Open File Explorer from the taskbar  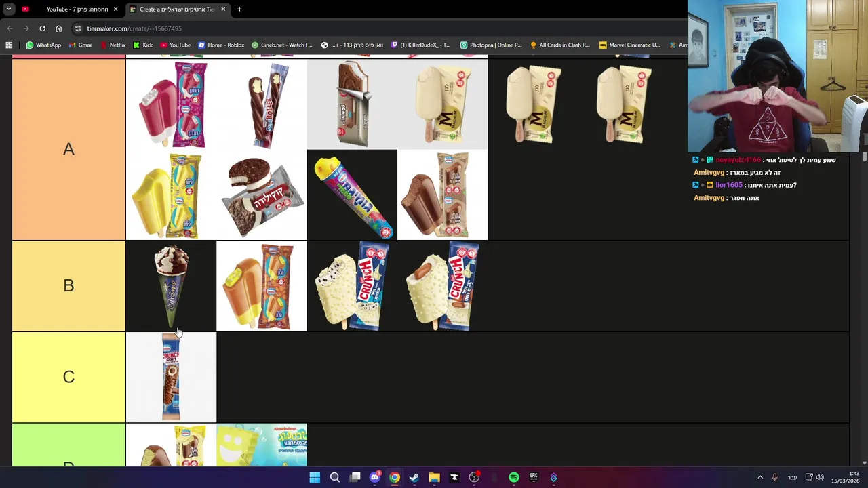click(x=434, y=477)
